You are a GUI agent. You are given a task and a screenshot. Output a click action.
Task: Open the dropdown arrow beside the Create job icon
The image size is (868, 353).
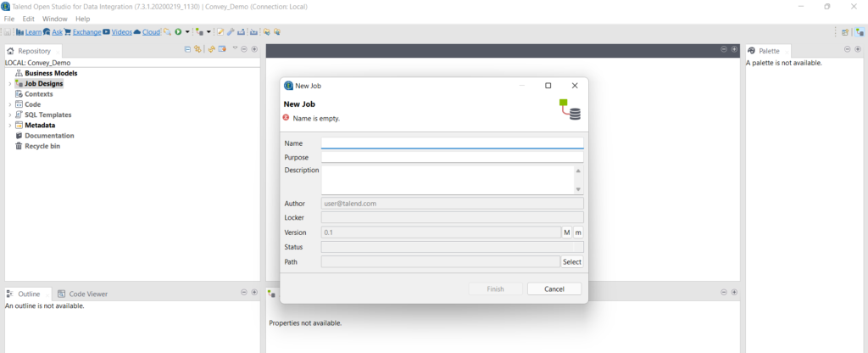pyautogui.click(x=209, y=31)
